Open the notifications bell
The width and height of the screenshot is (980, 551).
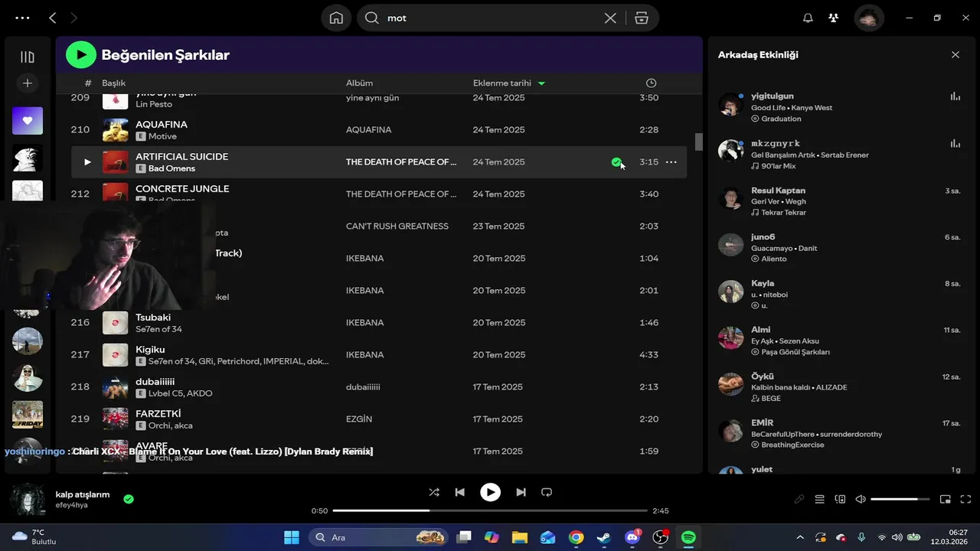pyautogui.click(x=808, y=18)
